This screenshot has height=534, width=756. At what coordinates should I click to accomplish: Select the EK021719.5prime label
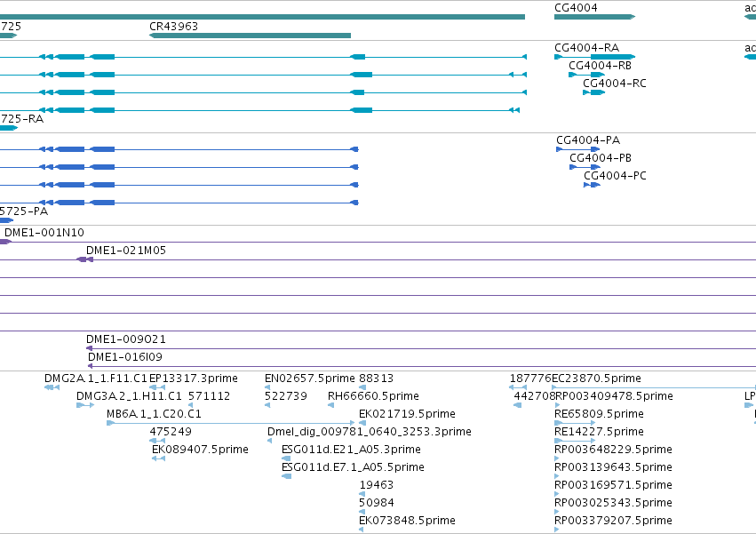click(407, 414)
